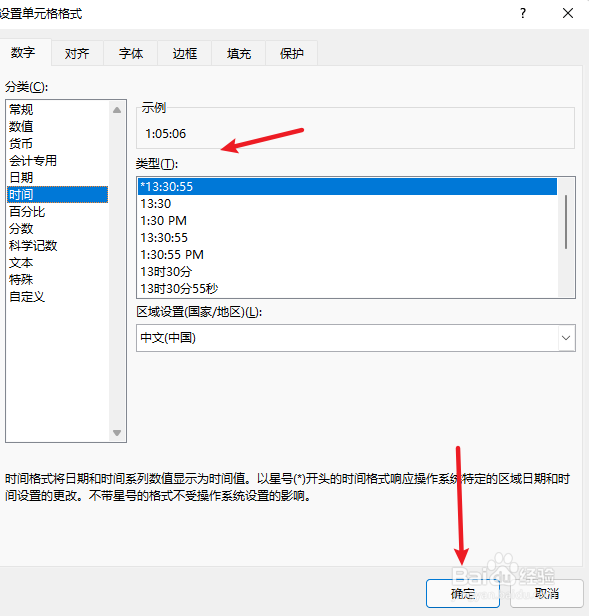Pick the 日期 category
Viewport: 589px width, 616px height.
coord(57,178)
